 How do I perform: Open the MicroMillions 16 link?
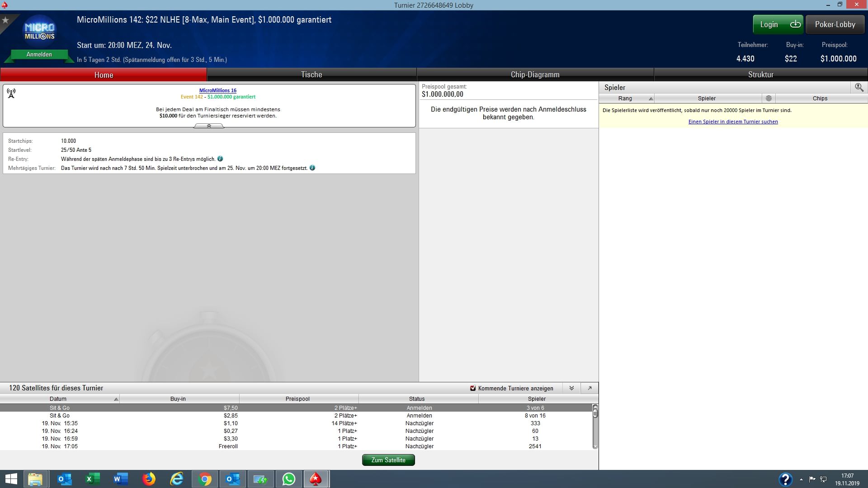point(218,90)
